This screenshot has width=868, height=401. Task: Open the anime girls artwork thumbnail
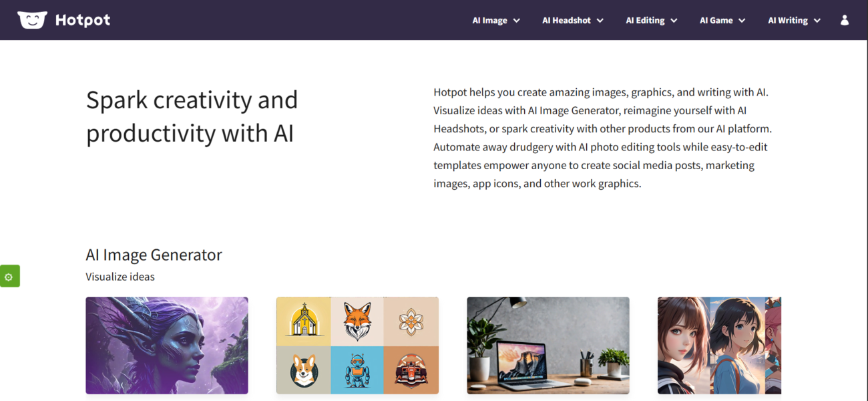[719, 346]
